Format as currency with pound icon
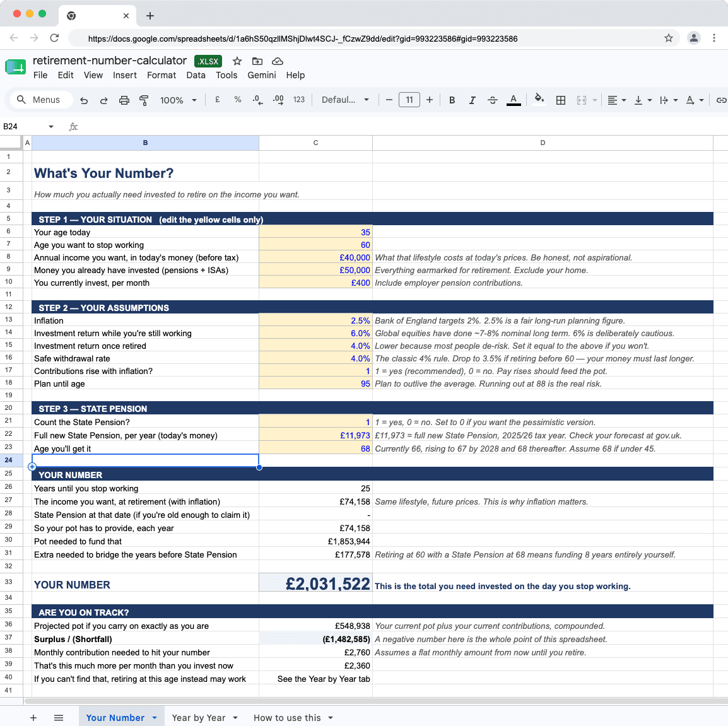728x726 pixels. click(217, 99)
